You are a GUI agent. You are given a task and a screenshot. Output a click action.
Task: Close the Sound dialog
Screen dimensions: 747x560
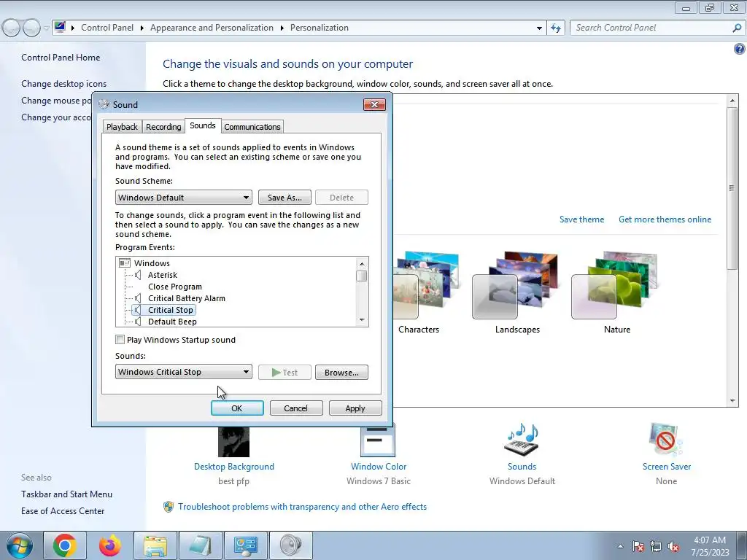point(374,105)
